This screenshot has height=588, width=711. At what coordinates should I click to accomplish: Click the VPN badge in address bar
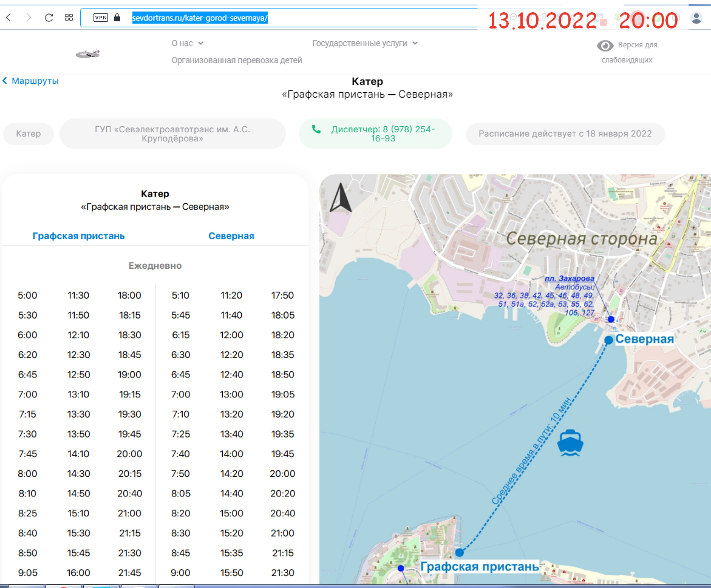click(x=101, y=18)
